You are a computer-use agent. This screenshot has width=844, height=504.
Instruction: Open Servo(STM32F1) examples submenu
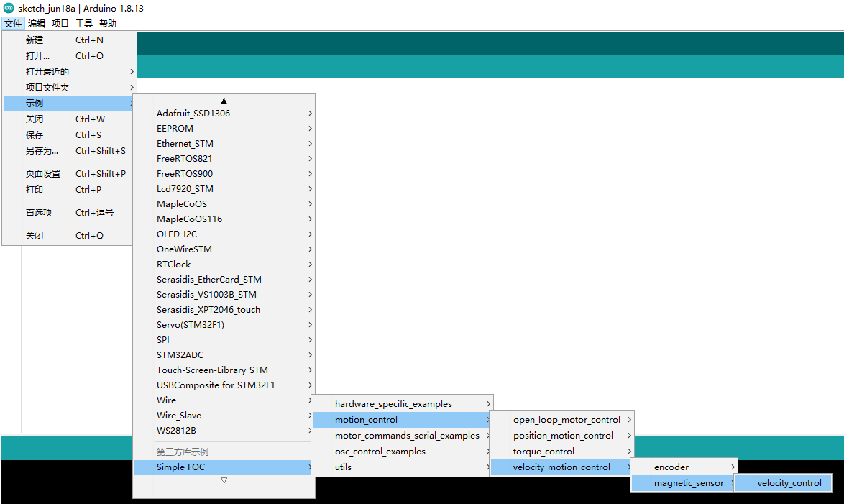(224, 324)
